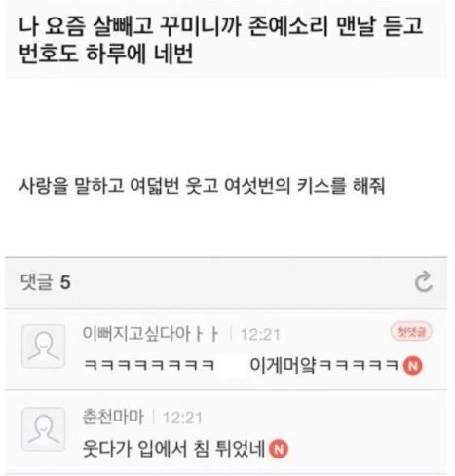Click the title line 번호도 하루에 네번
Viewport: 455px width, 476px height.
tap(106, 54)
